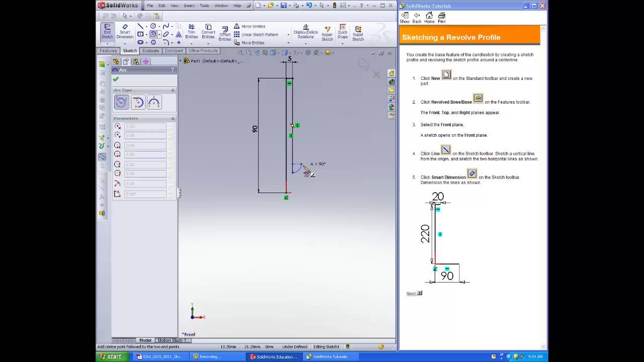Open the Arc tool dropdown arrow
Screen dimensions: 644x362
tap(159, 35)
